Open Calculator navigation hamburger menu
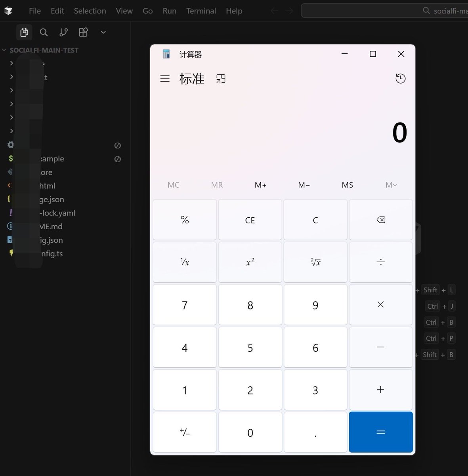Viewport: 468px width, 476px height. (x=165, y=79)
